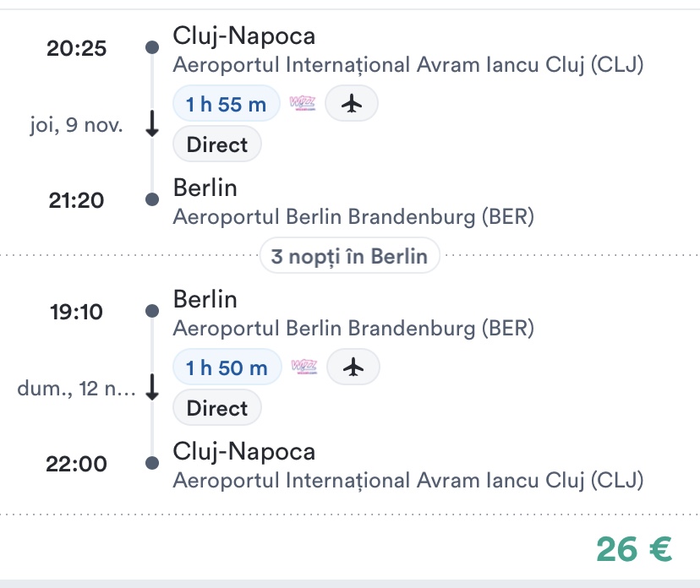Click the outbound flight airplane icon
Viewport: 700px width, 588px height.
point(351,104)
